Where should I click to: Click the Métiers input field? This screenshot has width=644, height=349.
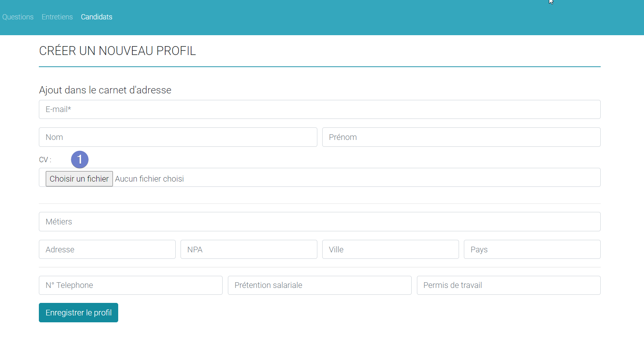(320, 222)
